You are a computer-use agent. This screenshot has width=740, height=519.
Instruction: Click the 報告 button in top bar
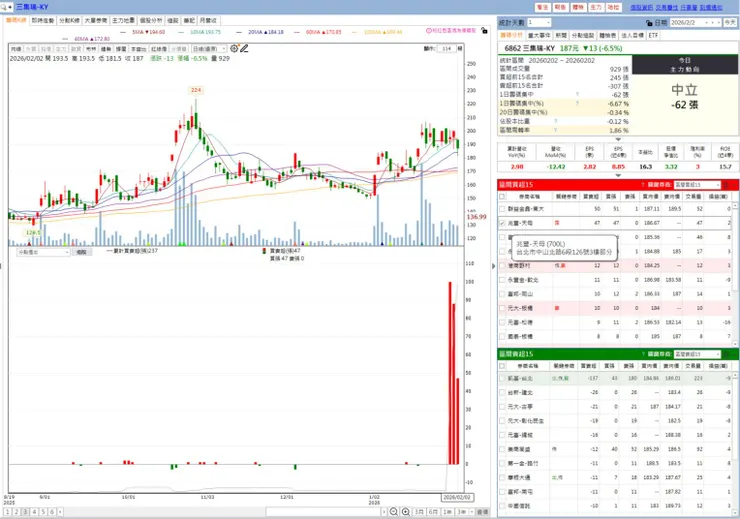(560, 7)
